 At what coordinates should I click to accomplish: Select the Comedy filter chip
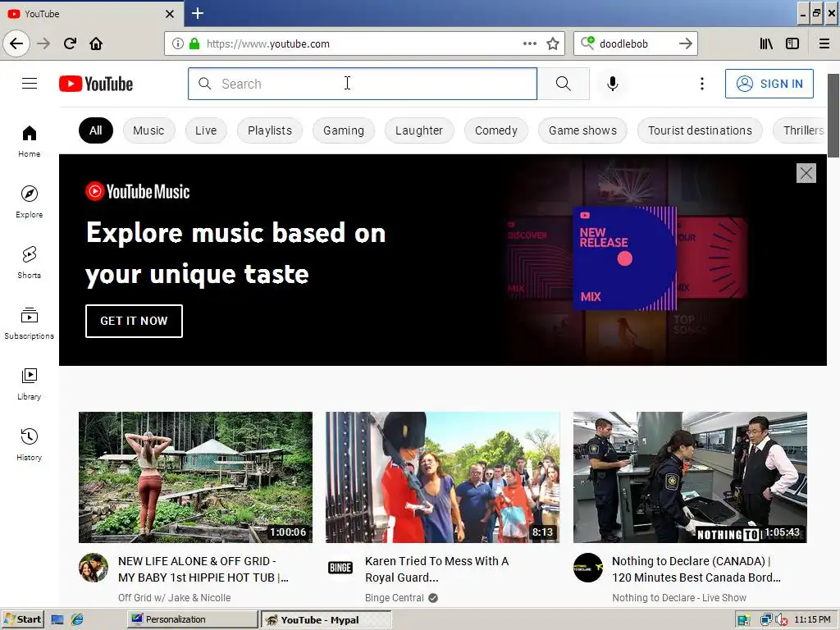point(496,130)
